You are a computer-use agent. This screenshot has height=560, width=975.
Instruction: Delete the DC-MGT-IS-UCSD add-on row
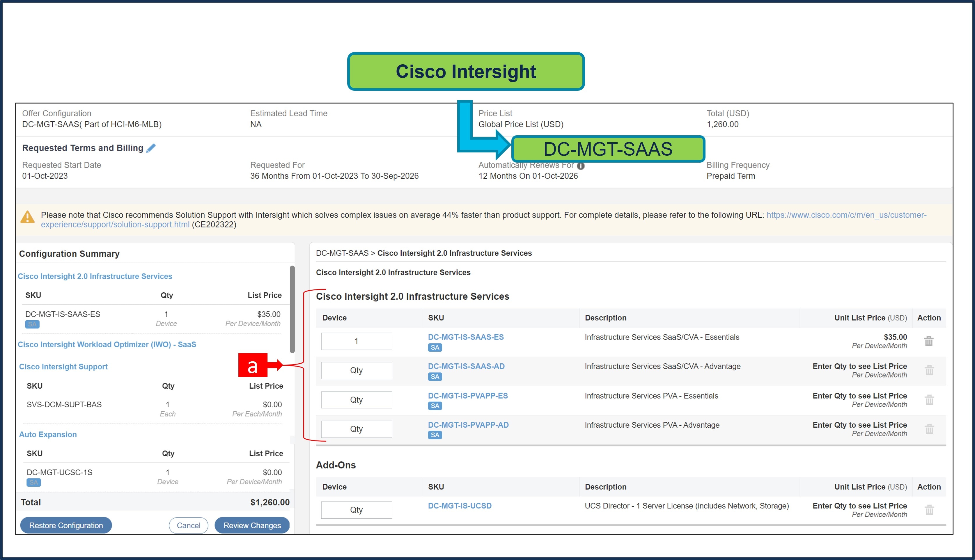[x=929, y=510]
